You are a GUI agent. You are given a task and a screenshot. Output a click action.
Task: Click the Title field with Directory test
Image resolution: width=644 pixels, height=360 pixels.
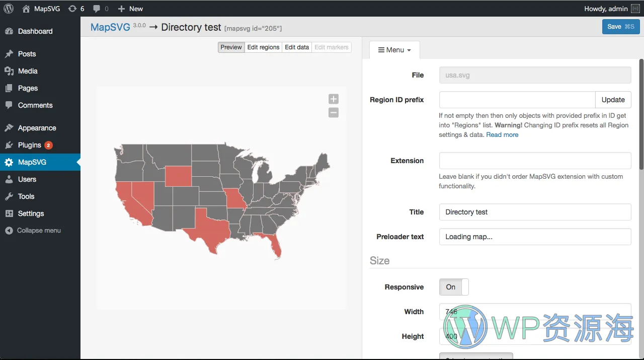click(535, 212)
